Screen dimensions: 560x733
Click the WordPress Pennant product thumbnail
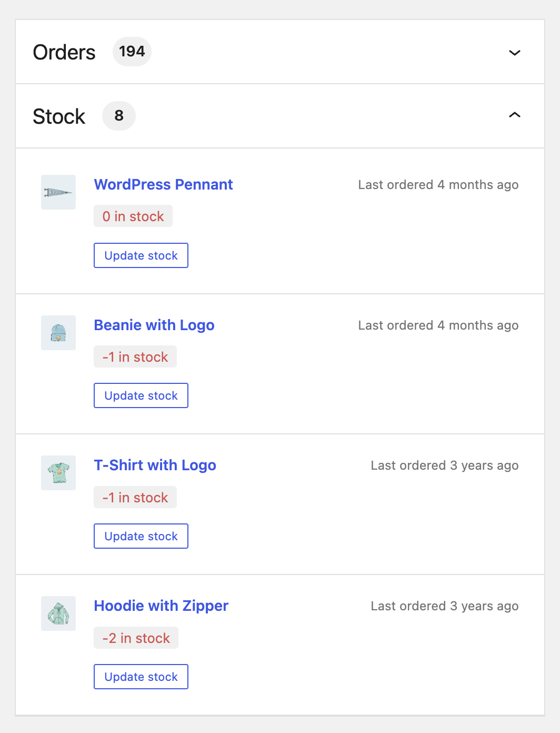click(x=58, y=192)
